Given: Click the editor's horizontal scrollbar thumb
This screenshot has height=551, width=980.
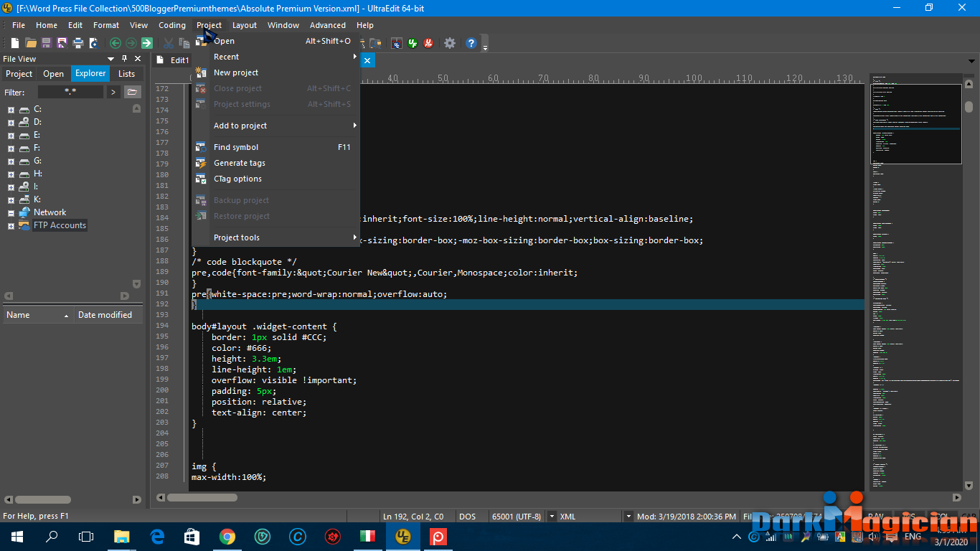Looking at the screenshot, I should (202, 497).
